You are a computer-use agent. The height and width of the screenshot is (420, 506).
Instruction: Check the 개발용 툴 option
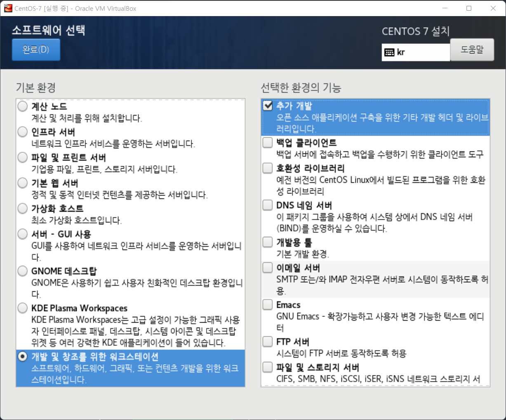coord(268,242)
